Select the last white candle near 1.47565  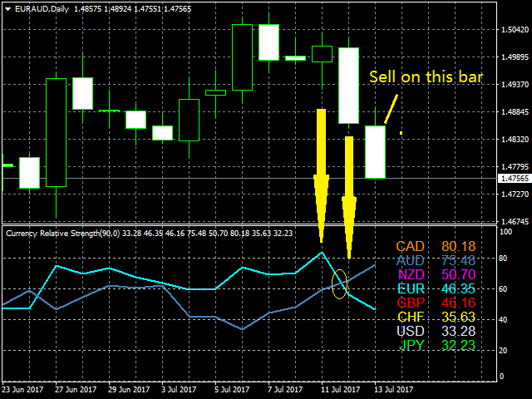[x=375, y=152]
